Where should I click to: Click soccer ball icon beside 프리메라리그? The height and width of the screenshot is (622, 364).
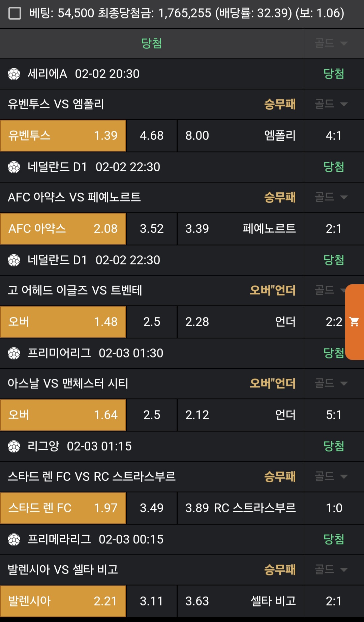pos(14,539)
